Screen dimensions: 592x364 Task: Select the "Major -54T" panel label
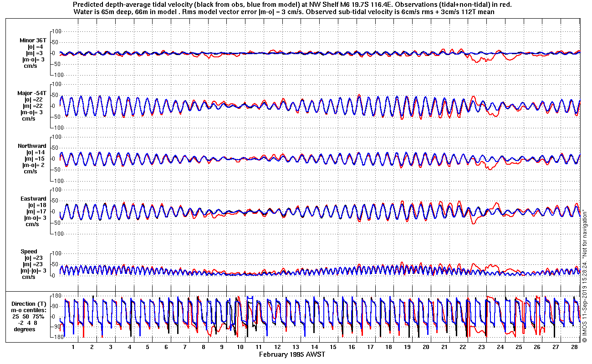(32, 93)
